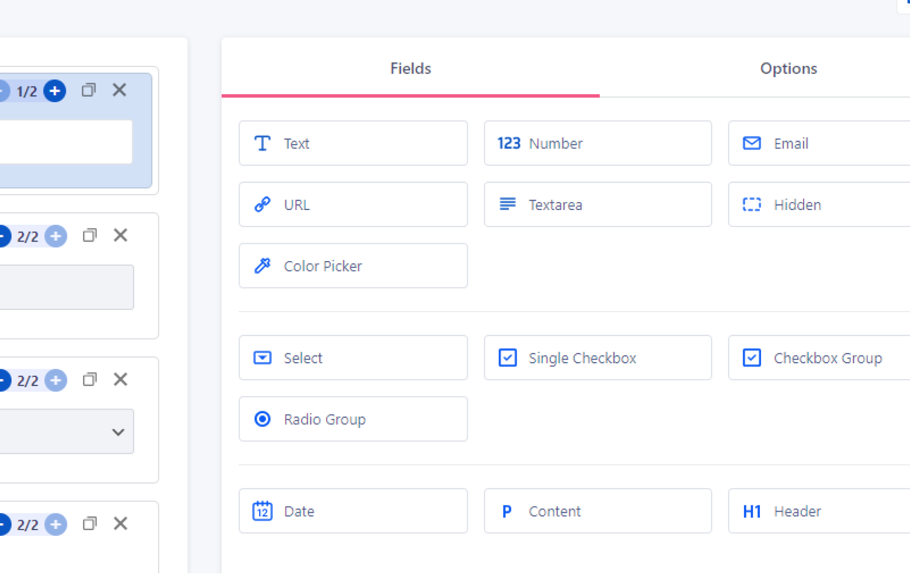Click the Content paragraph P icon
Viewport: 910px width, 588px height.
click(x=507, y=511)
